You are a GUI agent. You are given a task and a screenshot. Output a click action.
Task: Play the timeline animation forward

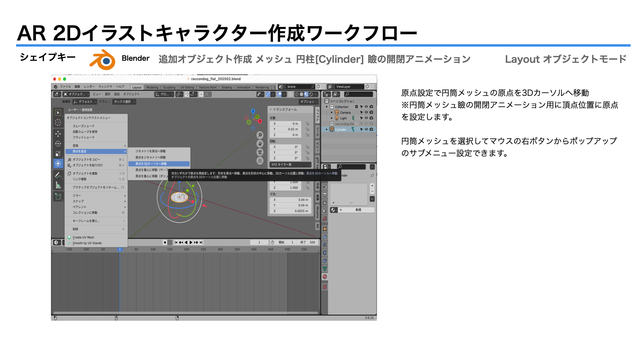[191, 242]
